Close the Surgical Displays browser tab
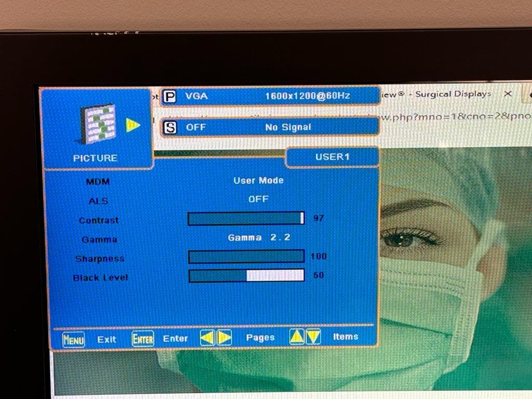The height and width of the screenshot is (399, 532). (508, 94)
